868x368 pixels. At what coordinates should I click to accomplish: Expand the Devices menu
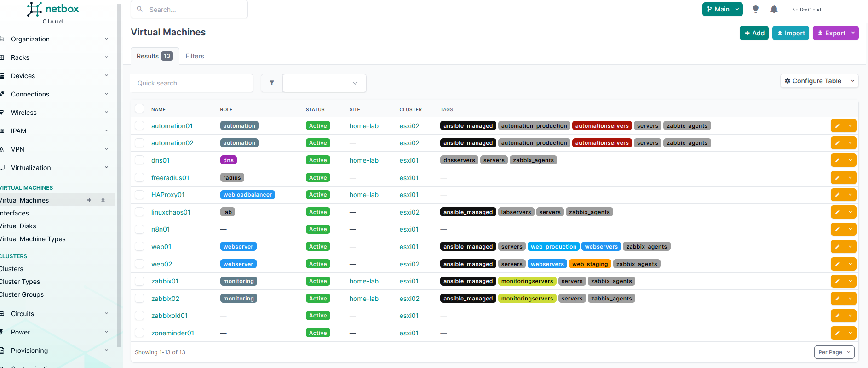coord(54,76)
